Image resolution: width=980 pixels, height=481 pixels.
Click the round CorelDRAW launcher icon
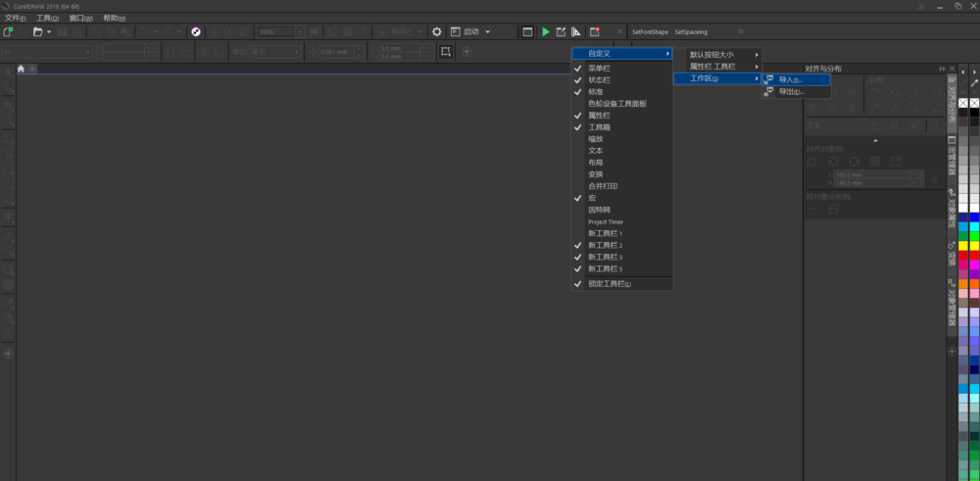(x=196, y=32)
